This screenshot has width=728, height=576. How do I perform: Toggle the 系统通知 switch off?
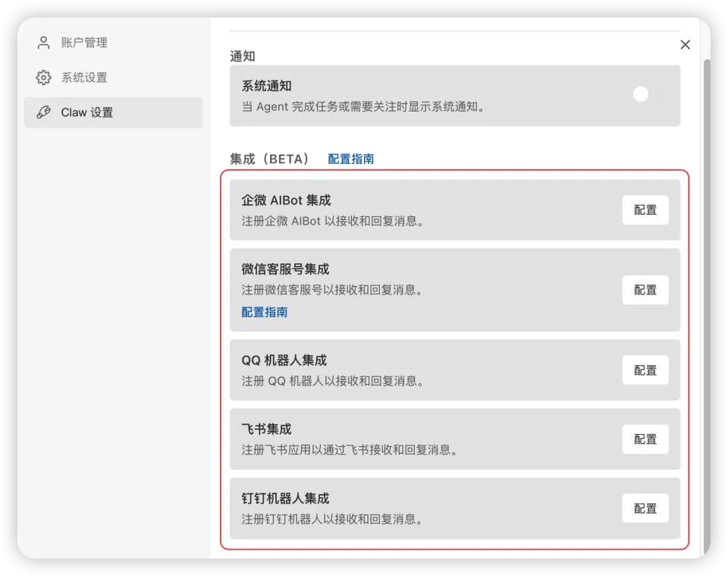[641, 94]
